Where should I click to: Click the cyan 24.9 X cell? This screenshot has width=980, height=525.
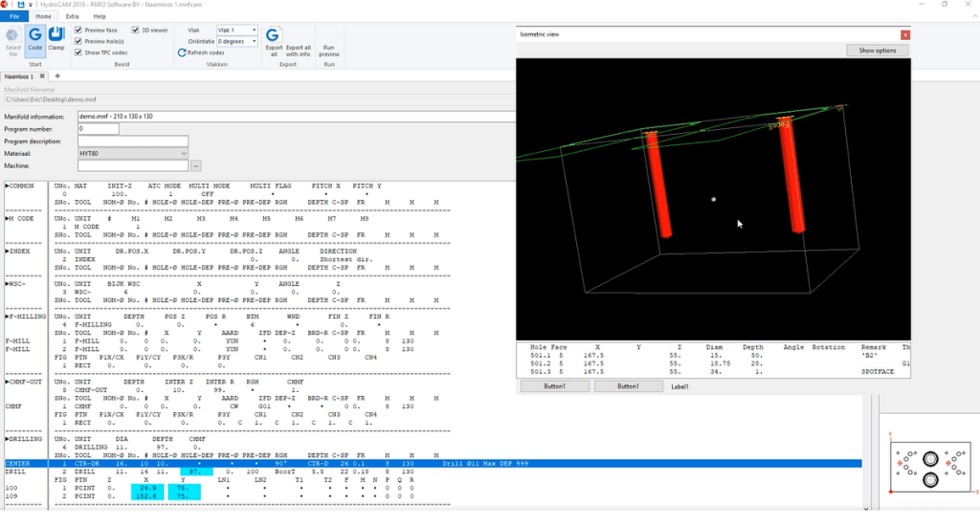coord(147,488)
